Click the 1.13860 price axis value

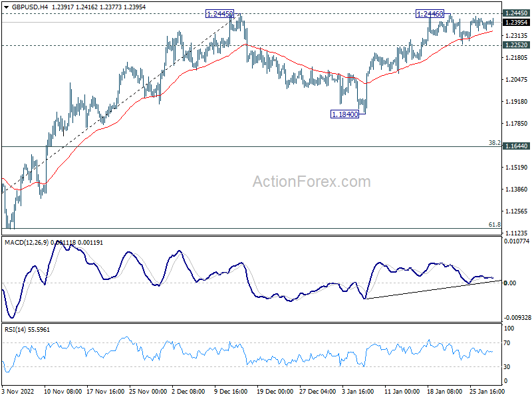(517, 190)
